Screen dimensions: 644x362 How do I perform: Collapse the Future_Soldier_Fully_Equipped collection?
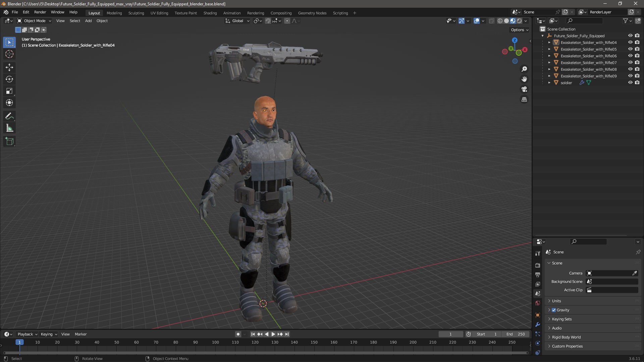[543, 36]
